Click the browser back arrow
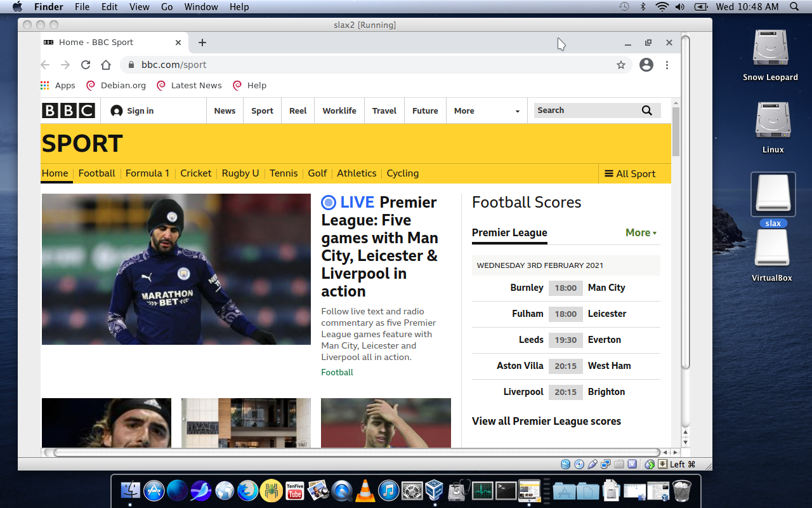This screenshot has width=812, height=508. point(45,65)
